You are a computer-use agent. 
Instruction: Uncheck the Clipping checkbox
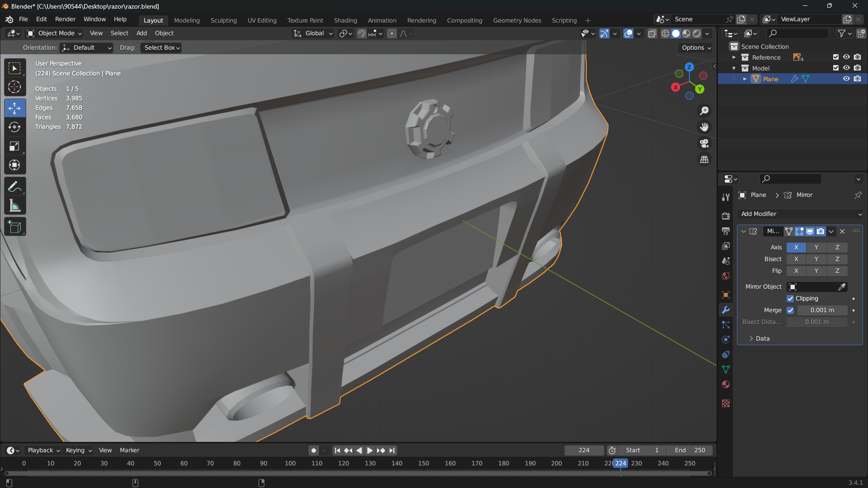click(x=790, y=299)
